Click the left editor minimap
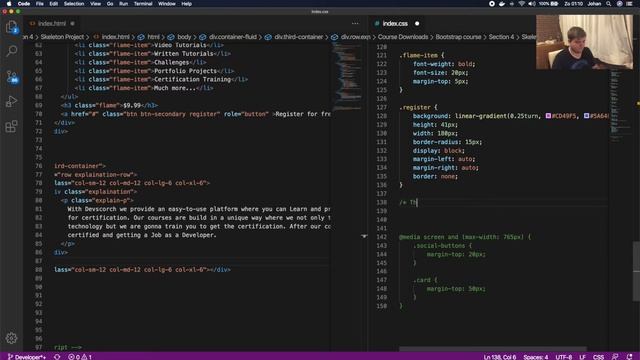The image size is (640, 360). click(346, 78)
